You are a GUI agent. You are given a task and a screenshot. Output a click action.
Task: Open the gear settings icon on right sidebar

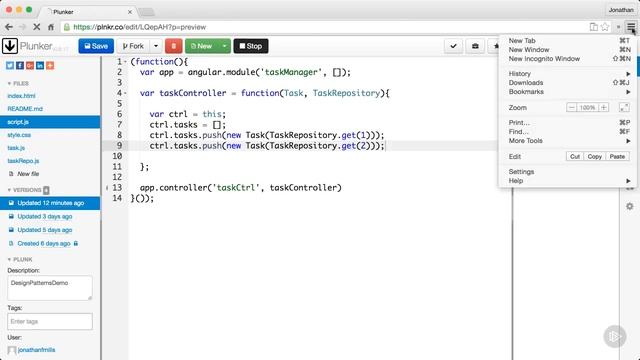630,206
